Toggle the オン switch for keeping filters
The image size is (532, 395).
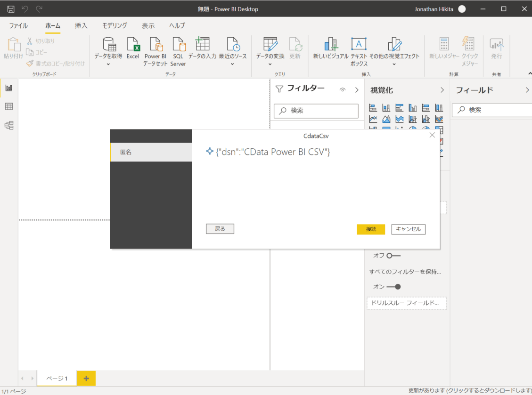pyautogui.click(x=393, y=287)
